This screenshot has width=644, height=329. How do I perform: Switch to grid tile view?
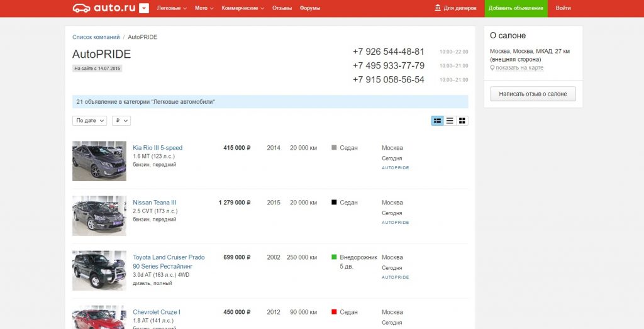pyautogui.click(x=462, y=120)
